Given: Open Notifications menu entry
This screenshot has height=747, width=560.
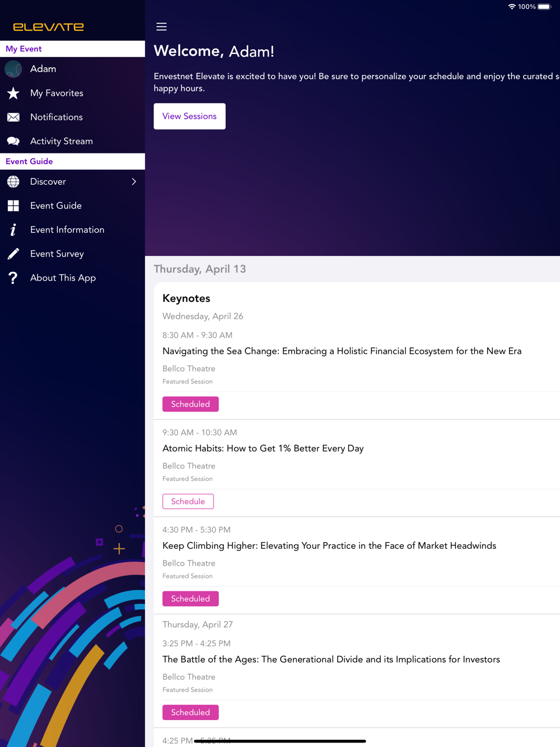Looking at the screenshot, I should pyautogui.click(x=72, y=117).
